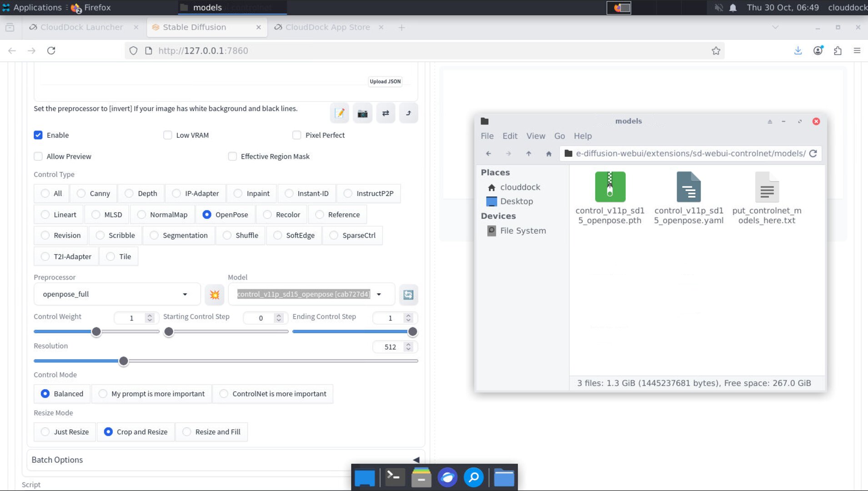Open the sketch/edit pencil tool for ControlNet input
Image resolution: width=868 pixels, height=491 pixels.
click(x=339, y=113)
